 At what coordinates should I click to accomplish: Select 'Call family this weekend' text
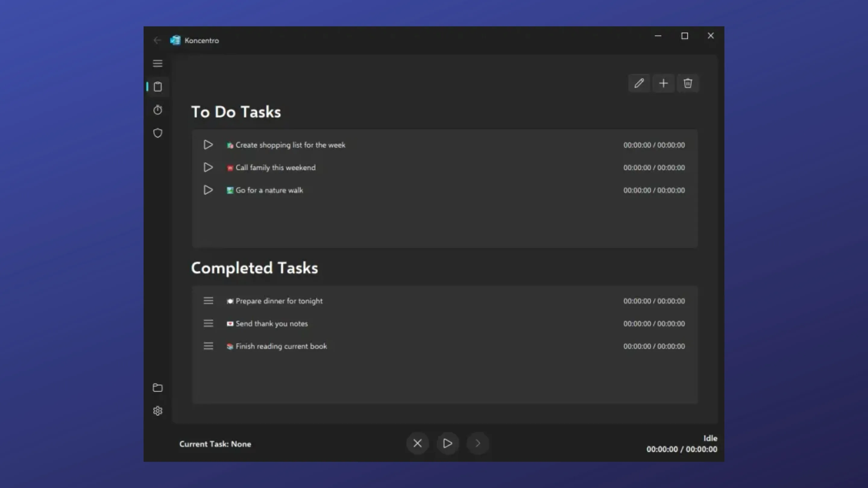276,168
